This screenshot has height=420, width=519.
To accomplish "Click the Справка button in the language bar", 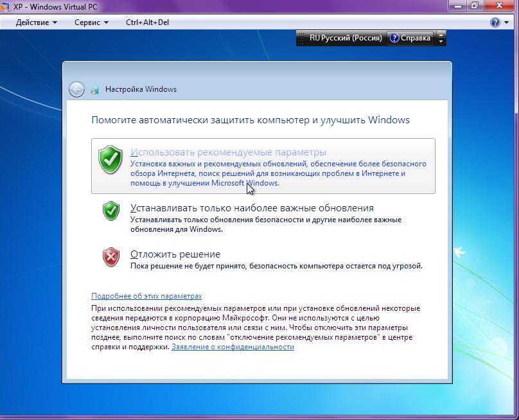I will click(410, 38).
